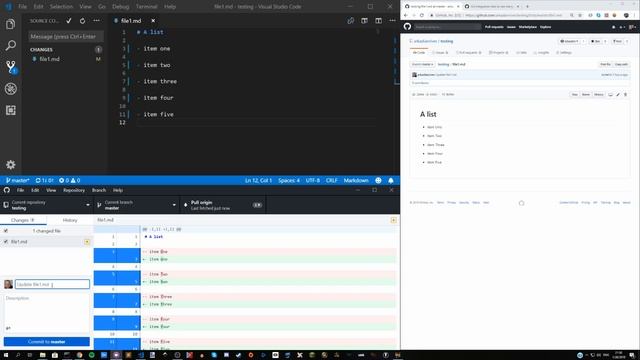This screenshot has width=640, height=360.
Task: Open VS Code File menu
Action: pyautogui.click(x=22, y=7)
